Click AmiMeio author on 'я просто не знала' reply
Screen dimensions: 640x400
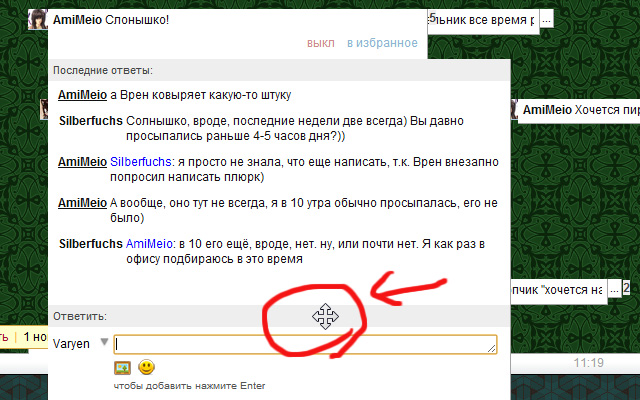pyautogui.click(x=82, y=162)
